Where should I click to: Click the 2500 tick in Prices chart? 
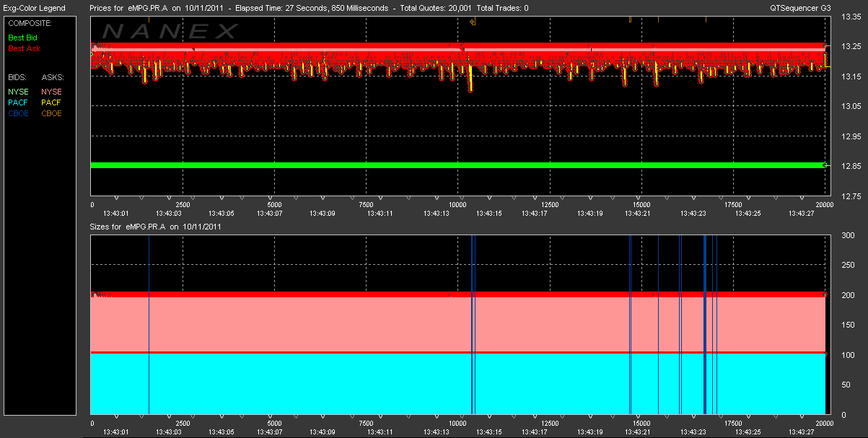[183, 204]
